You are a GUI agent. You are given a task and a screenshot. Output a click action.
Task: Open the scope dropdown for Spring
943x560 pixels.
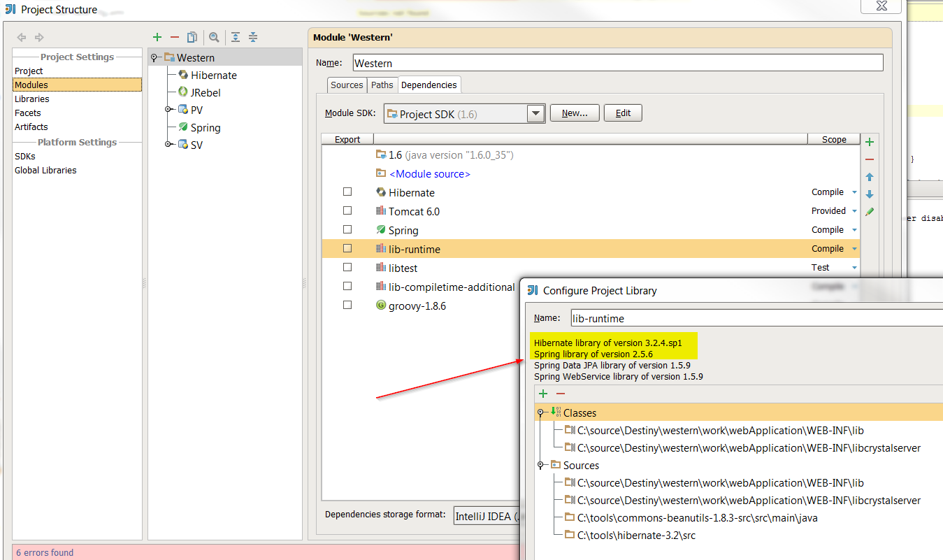pos(854,231)
